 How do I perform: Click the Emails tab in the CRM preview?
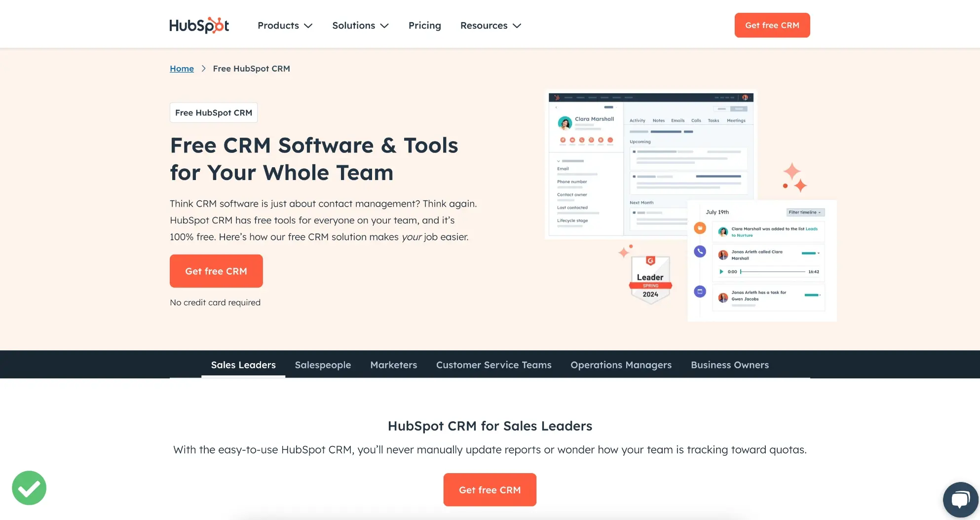click(x=678, y=120)
